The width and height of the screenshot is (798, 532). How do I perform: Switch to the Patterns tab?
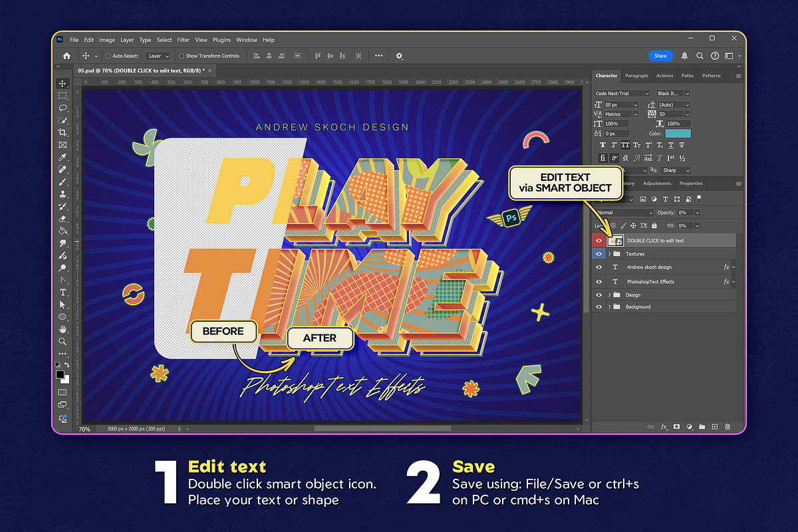pos(711,76)
